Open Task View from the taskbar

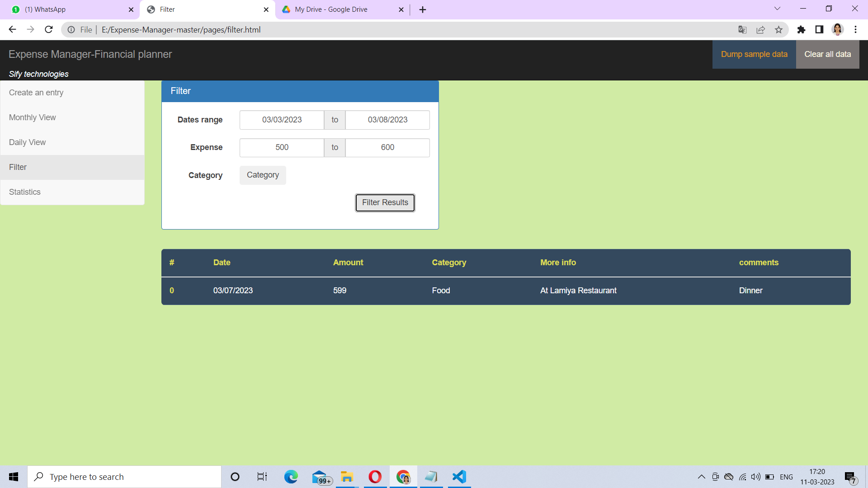tap(261, 476)
